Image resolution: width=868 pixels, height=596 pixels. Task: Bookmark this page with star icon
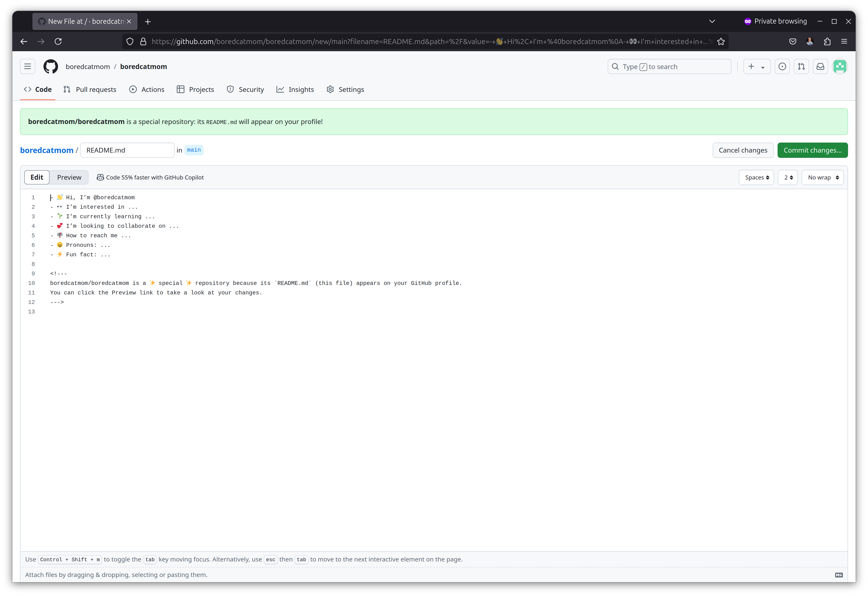[x=721, y=41]
